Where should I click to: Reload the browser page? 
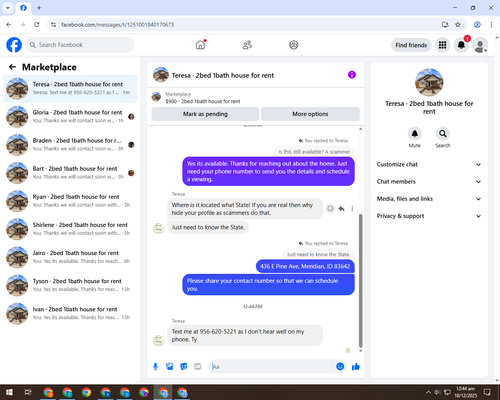pyautogui.click(x=37, y=25)
